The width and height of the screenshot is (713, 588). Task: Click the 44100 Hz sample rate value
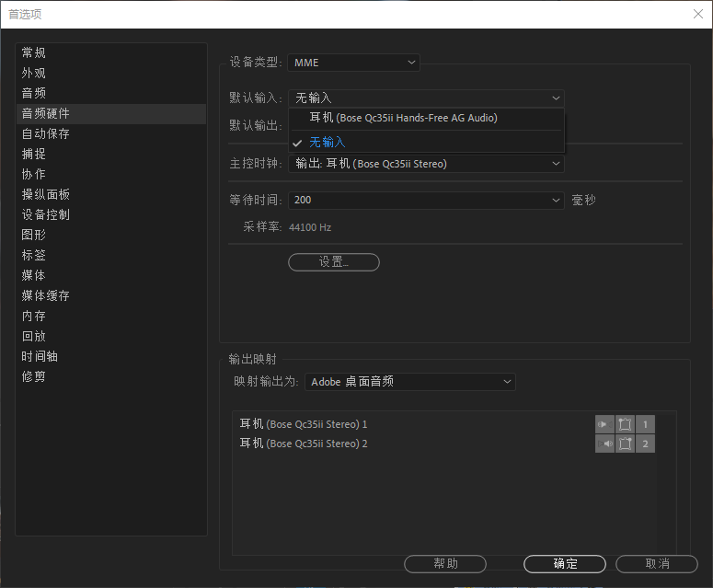pyautogui.click(x=310, y=227)
